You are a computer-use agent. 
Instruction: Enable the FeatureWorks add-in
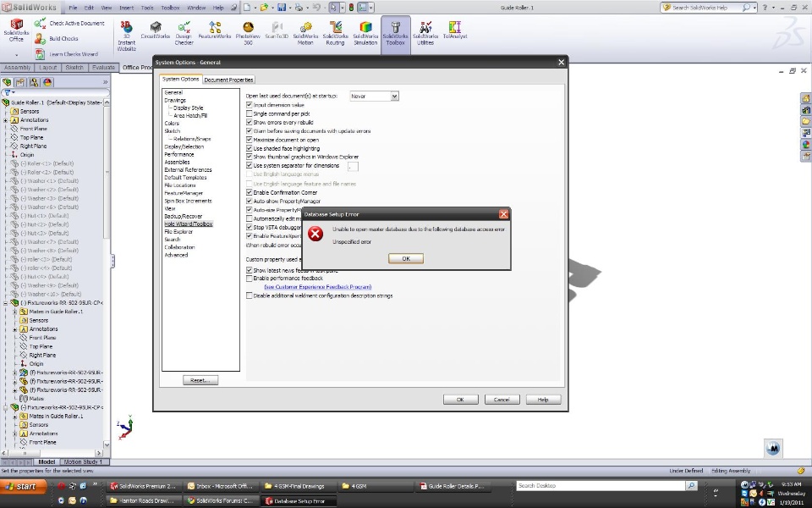[214, 30]
